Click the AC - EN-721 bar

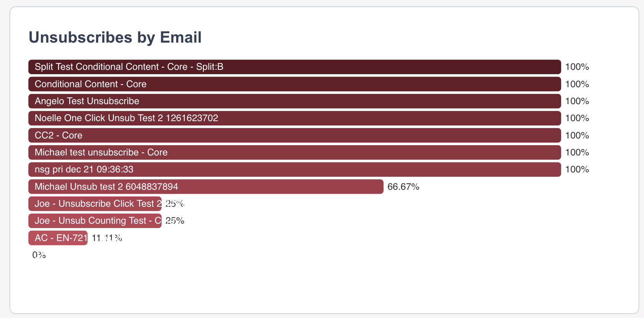[58, 238]
